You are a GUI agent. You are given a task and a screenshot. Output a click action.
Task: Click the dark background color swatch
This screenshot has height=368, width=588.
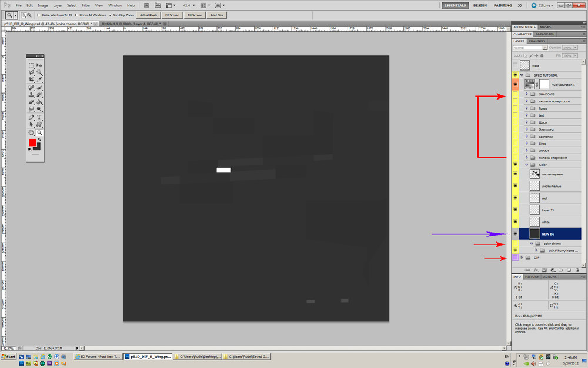37,147
